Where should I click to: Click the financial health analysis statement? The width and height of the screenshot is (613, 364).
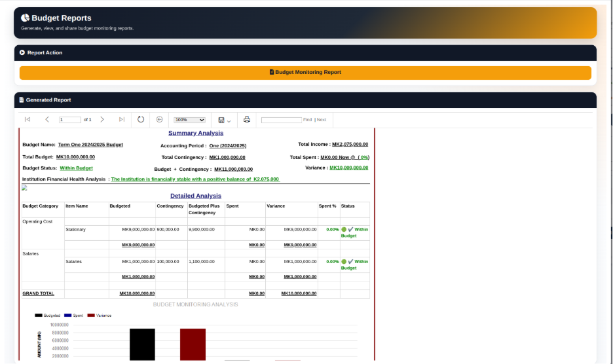(x=195, y=179)
